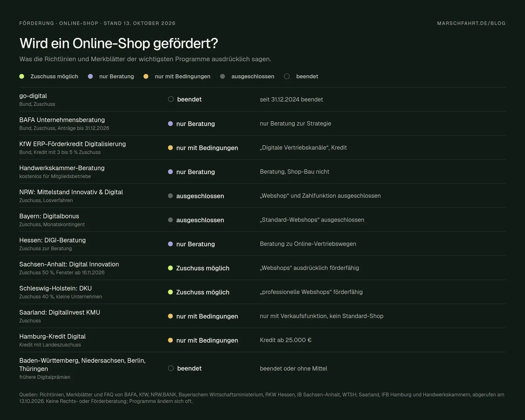Screen dimensions: 525x420
Task: Select the program name 'Handwerkskammer-Beratung'
Action: 62,168
